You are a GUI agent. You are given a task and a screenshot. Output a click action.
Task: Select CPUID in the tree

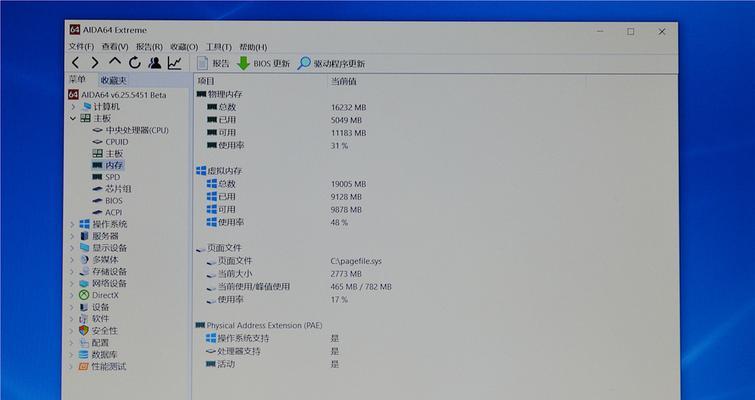click(110, 142)
